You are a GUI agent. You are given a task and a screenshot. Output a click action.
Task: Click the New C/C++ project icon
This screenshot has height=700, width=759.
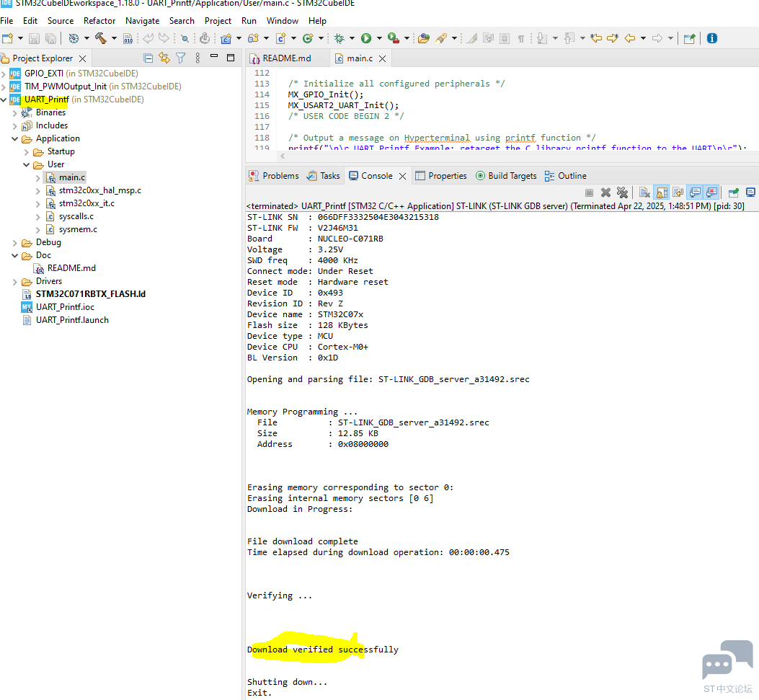226,39
